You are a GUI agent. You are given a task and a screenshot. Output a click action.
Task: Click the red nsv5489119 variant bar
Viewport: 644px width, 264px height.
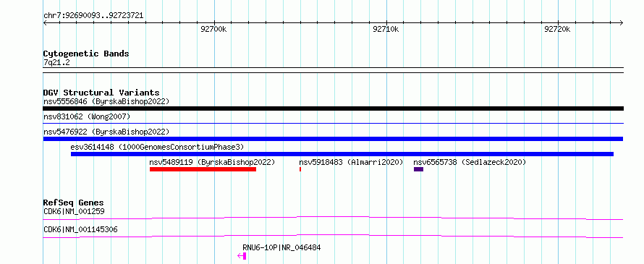point(203,169)
